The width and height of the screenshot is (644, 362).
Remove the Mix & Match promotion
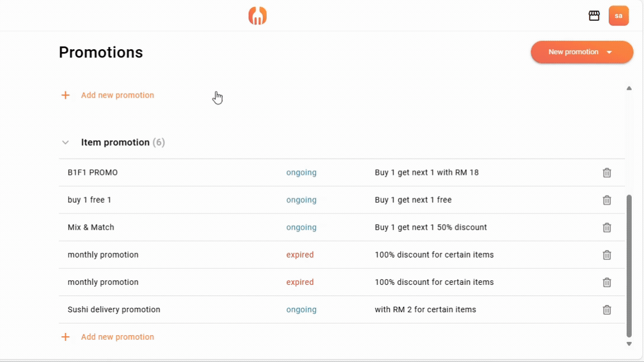point(607,227)
